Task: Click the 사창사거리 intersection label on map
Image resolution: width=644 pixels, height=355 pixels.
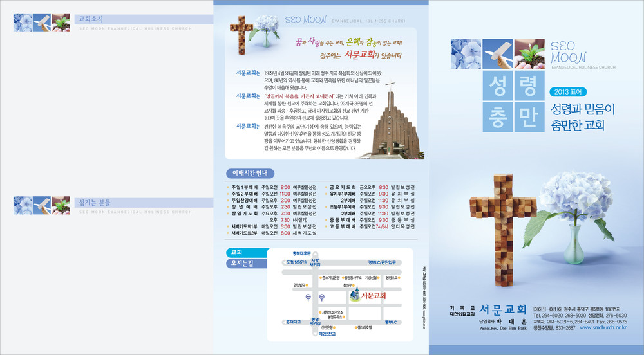Action: coord(316,262)
